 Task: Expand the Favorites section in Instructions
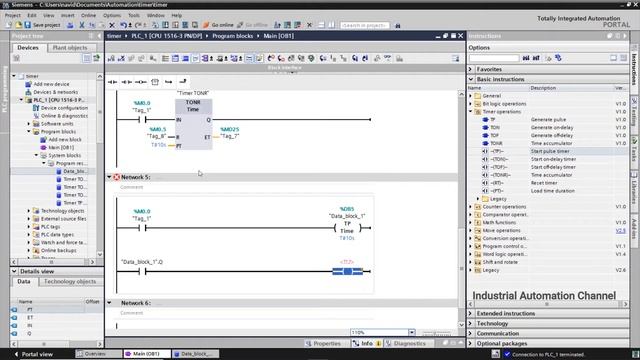click(471, 69)
